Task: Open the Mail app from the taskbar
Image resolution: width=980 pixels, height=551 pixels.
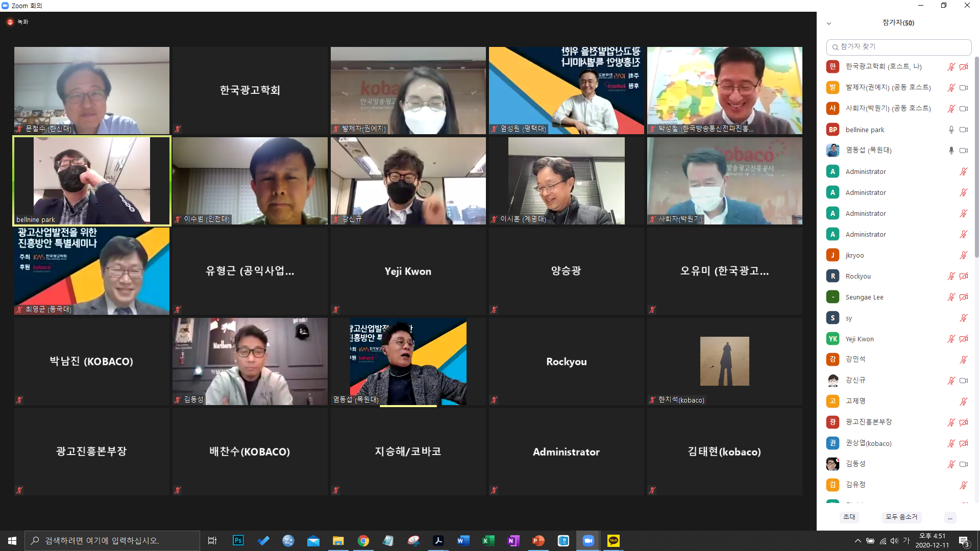Action: [x=313, y=541]
